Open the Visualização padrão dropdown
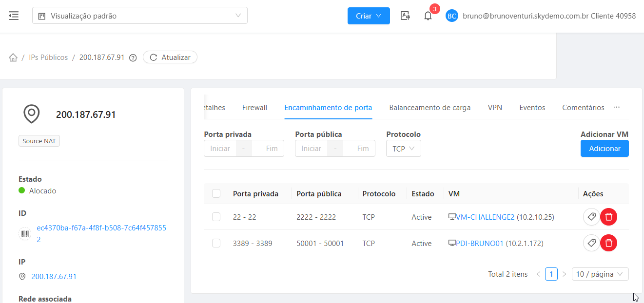Viewport: 644px width, 303px height. [x=140, y=16]
